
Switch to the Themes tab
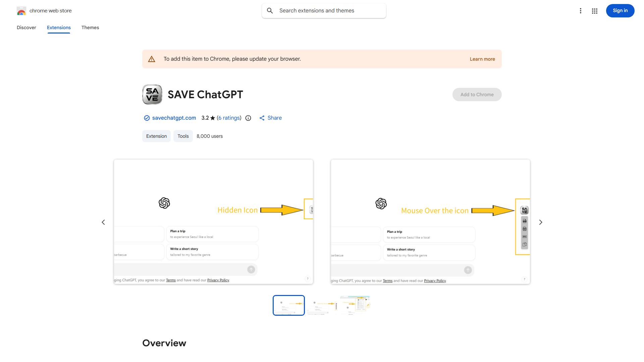(90, 27)
